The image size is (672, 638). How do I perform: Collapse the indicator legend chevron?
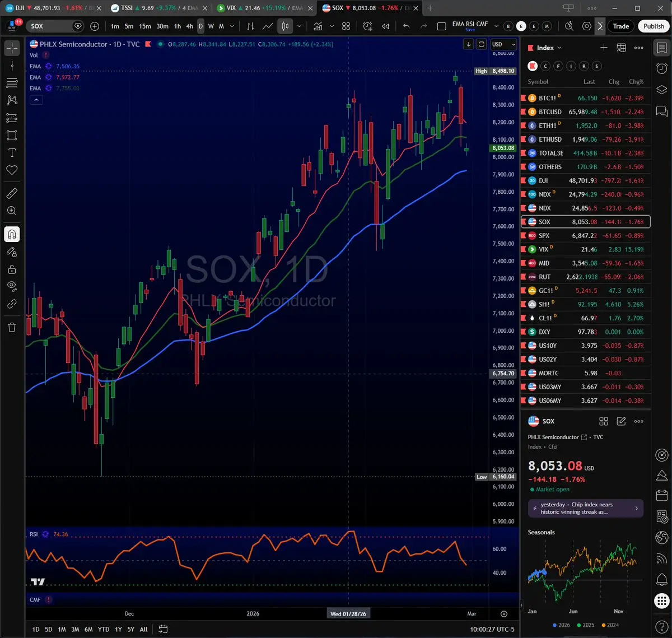36,100
